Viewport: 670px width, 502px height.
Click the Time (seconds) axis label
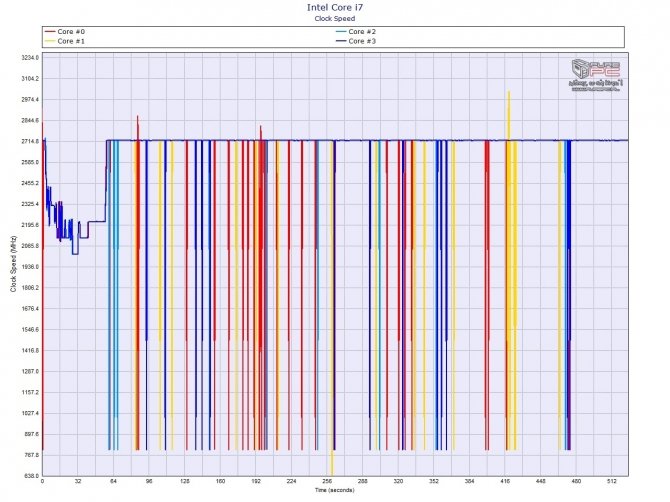tap(335, 490)
